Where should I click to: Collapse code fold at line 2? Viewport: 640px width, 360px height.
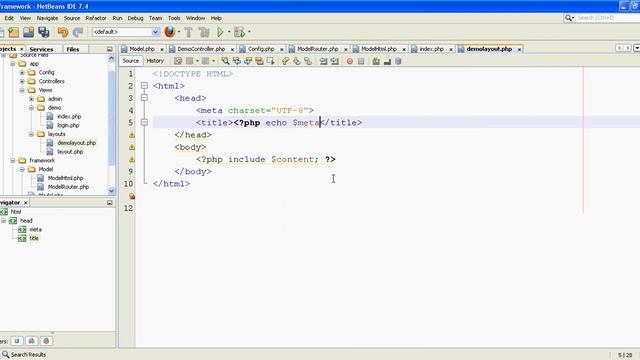[x=144, y=86]
